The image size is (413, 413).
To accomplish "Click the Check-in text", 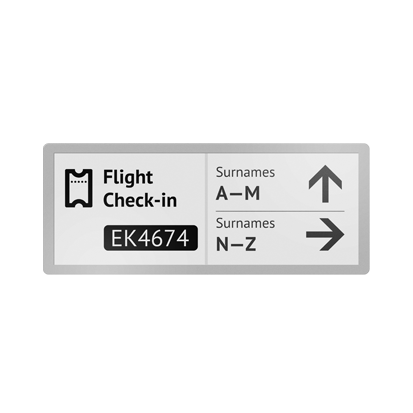I will pos(140,200).
